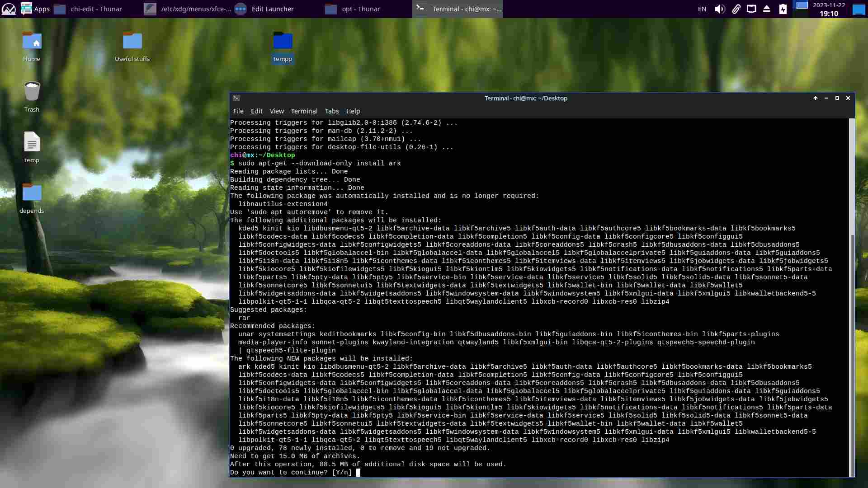Open the battery power manager icon
This screenshot has height=488, width=868.
pyautogui.click(x=783, y=9)
